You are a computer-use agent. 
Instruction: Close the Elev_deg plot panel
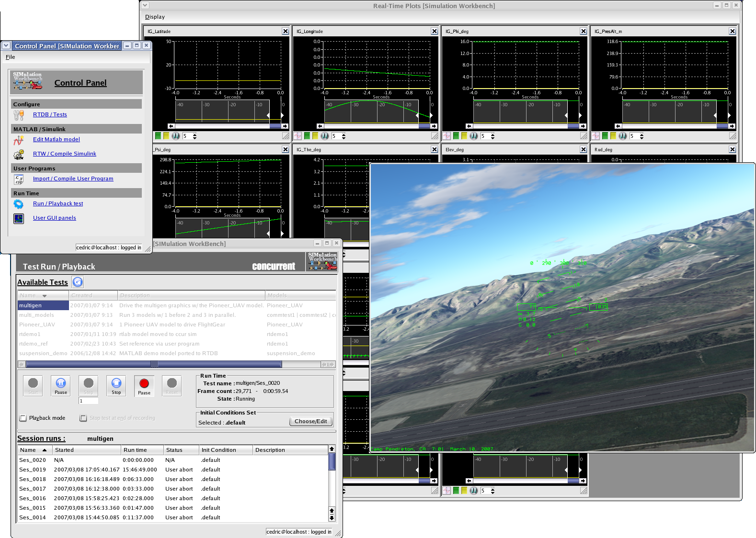[584, 149]
